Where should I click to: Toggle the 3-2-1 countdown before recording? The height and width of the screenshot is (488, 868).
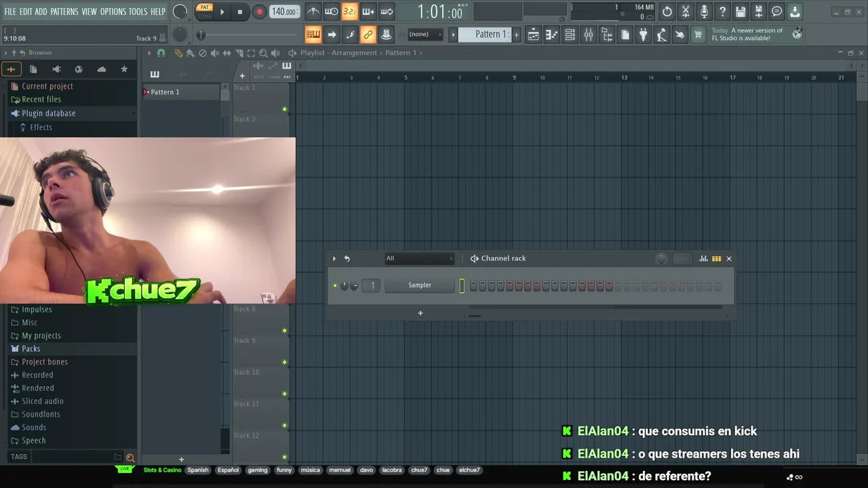click(x=349, y=12)
